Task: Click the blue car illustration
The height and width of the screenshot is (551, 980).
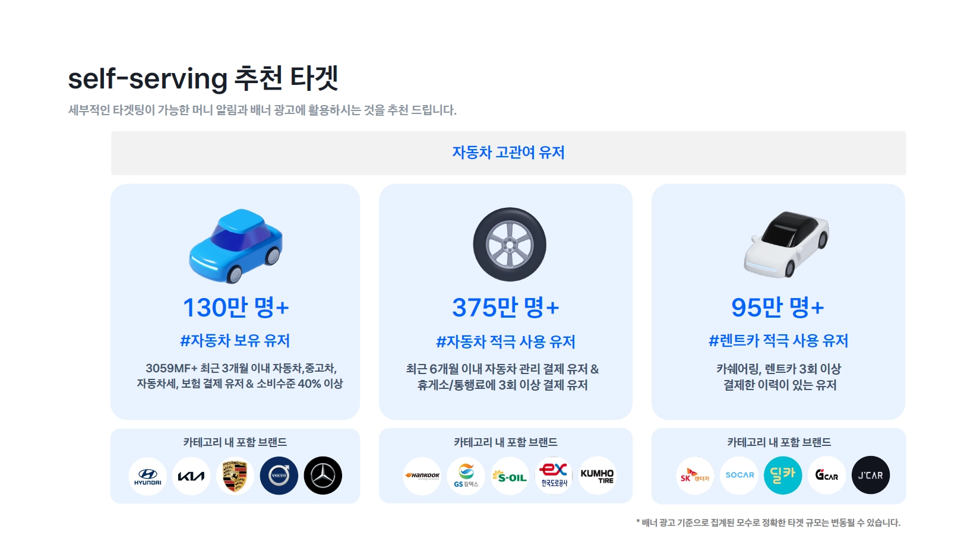Action: tap(236, 246)
